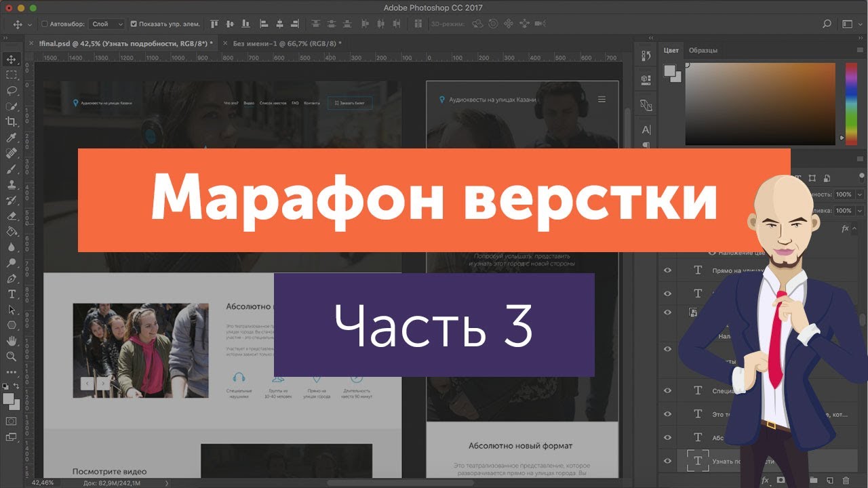
Task: Toggle Quick Mask mode icon
Action: pyautogui.click(x=11, y=421)
